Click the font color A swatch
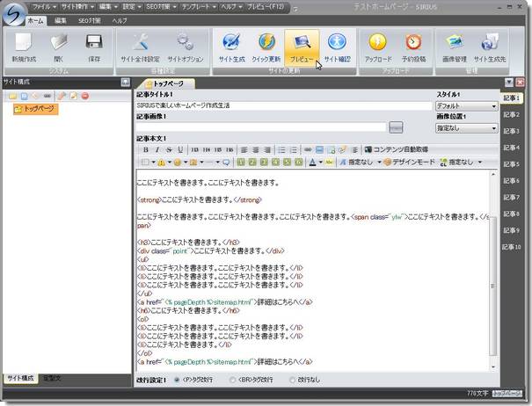 coord(312,163)
